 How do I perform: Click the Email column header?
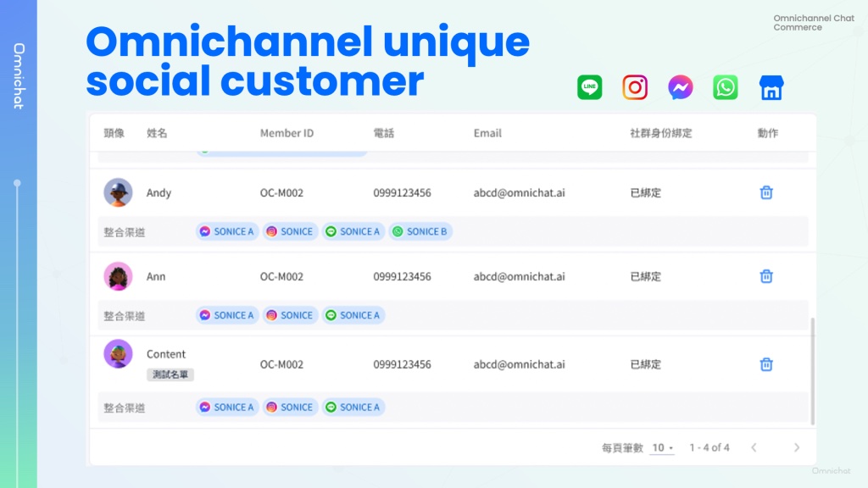point(487,133)
